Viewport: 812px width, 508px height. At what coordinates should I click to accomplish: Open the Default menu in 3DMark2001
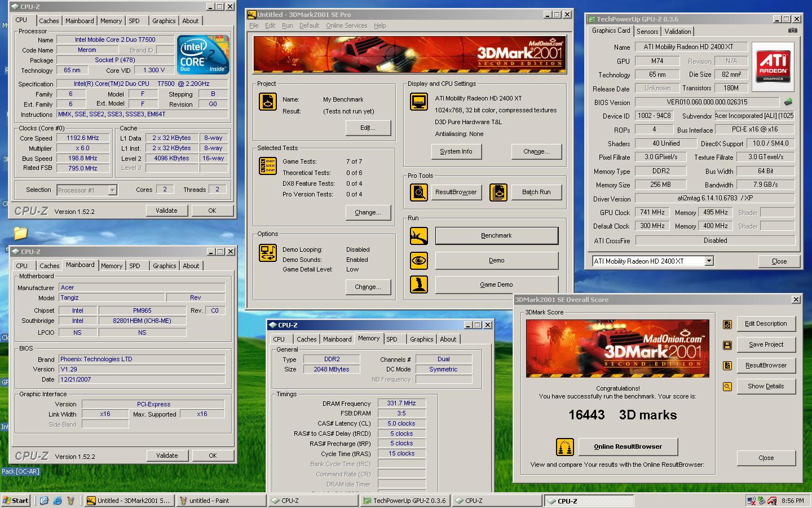tap(309, 25)
